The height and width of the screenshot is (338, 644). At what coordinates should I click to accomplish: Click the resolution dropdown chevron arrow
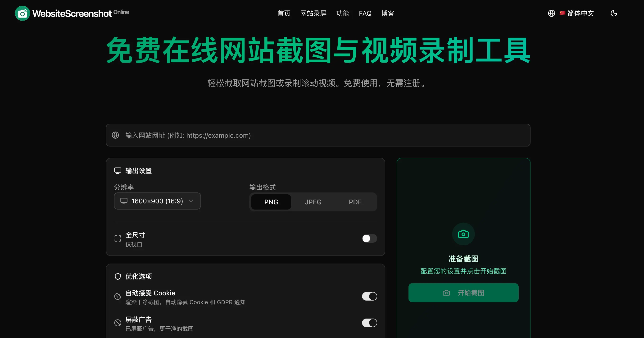[x=191, y=201]
